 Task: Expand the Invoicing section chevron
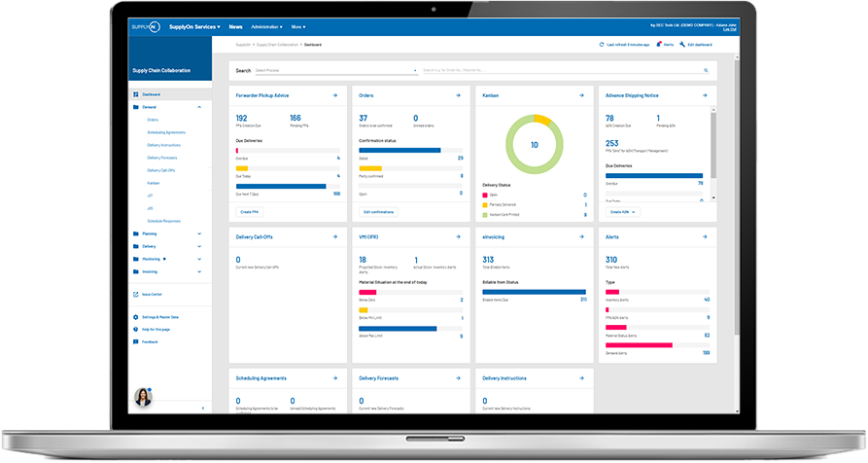point(199,272)
